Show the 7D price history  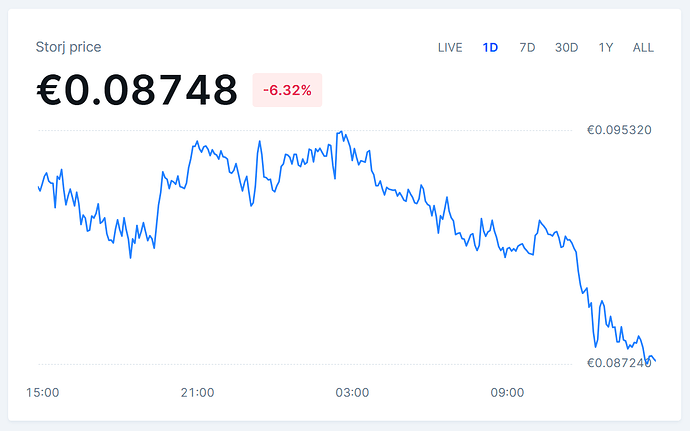(x=527, y=47)
